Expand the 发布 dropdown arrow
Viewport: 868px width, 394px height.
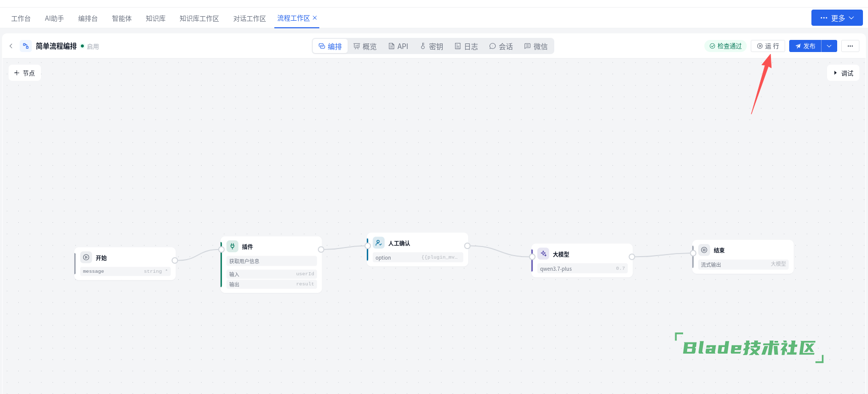point(829,46)
